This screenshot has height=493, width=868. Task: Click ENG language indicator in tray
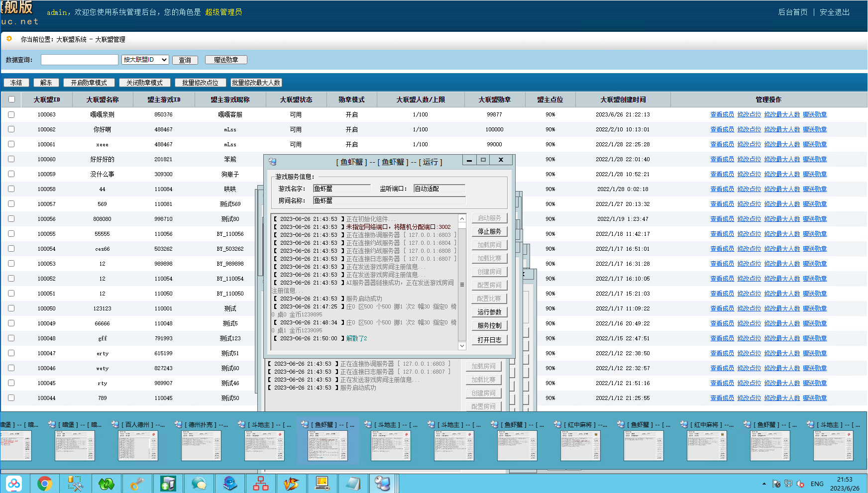coord(817,484)
